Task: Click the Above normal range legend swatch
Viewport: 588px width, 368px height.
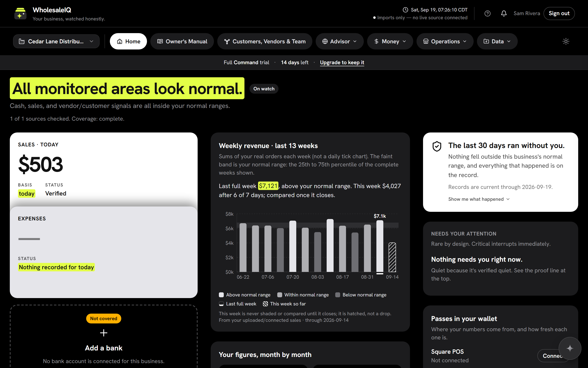Action: coord(221,295)
